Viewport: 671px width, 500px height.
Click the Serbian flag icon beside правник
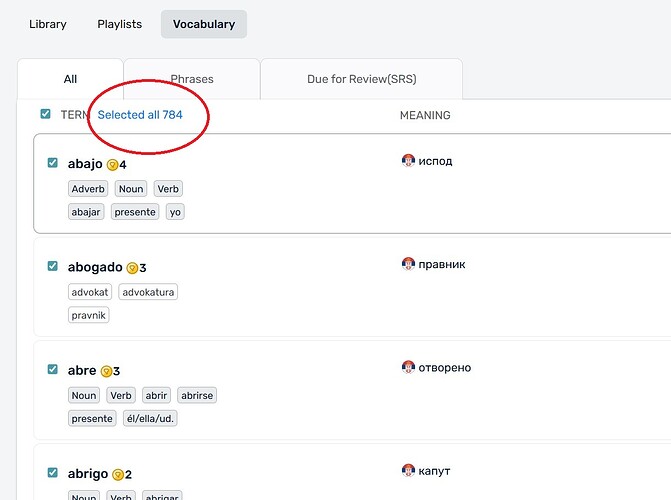click(x=408, y=264)
